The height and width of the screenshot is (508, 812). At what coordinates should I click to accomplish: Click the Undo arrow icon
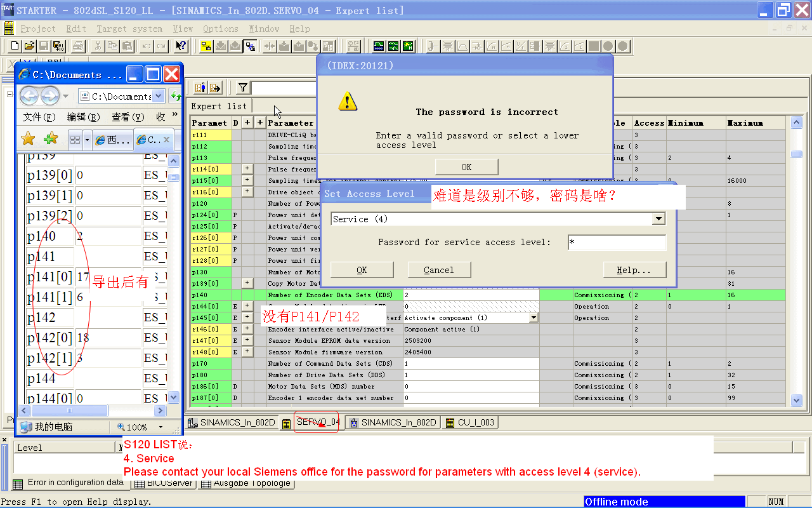pos(147,46)
